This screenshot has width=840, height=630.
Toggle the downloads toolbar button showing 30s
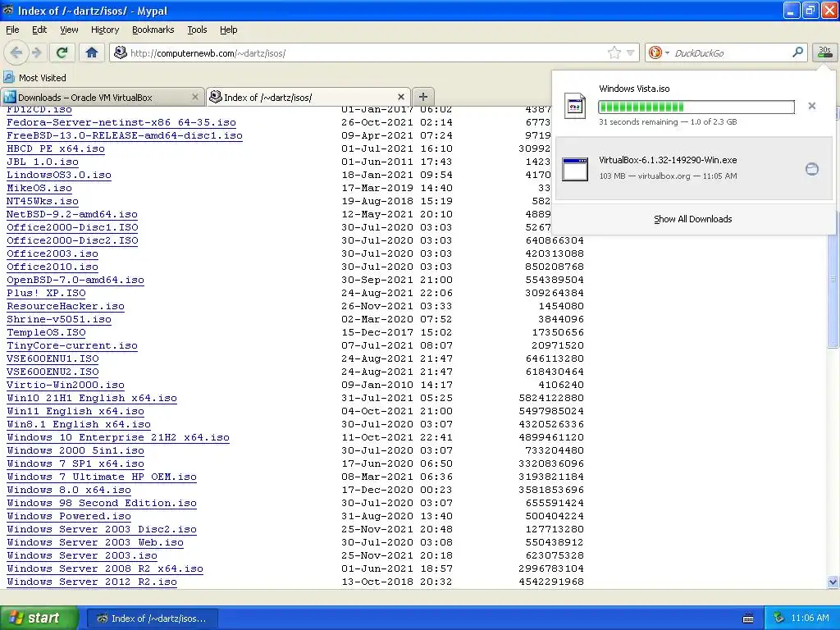click(824, 52)
